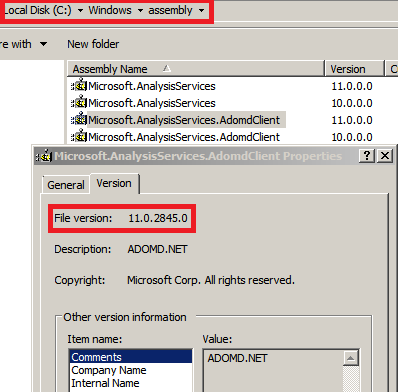Click icon of Microsoft.AnalysisServices version 11.0.0.0
The width and height of the screenshot is (398, 392).
tap(79, 86)
